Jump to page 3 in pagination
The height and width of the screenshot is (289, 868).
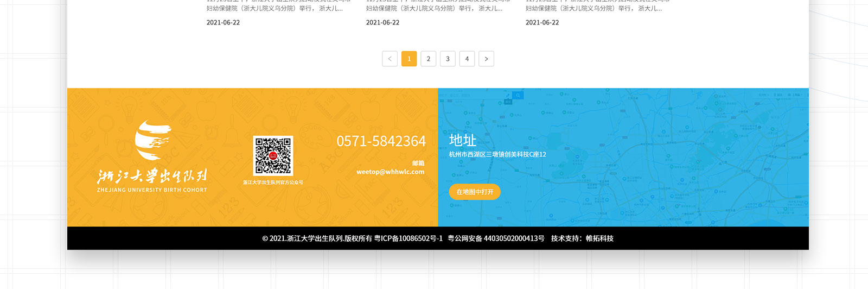click(x=448, y=59)
